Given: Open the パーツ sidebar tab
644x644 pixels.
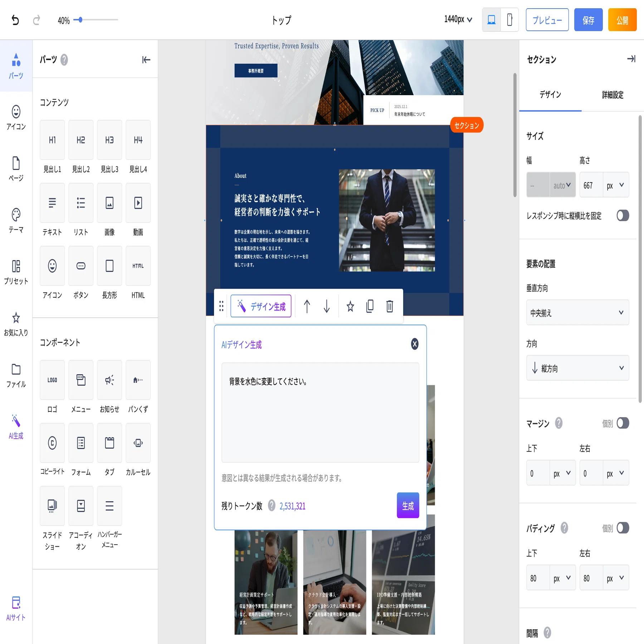Looking at the screenshot, I should tap(16, 66).
